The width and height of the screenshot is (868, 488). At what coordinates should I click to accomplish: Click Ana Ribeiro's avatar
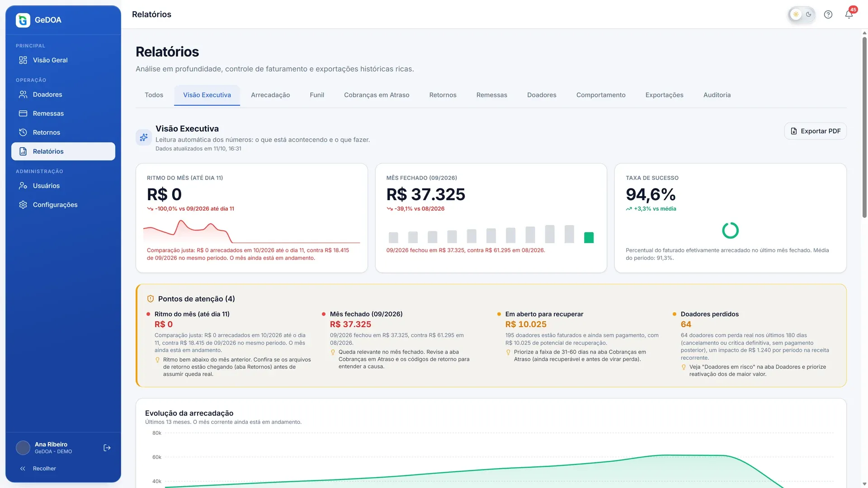click(x=23, y=448)
